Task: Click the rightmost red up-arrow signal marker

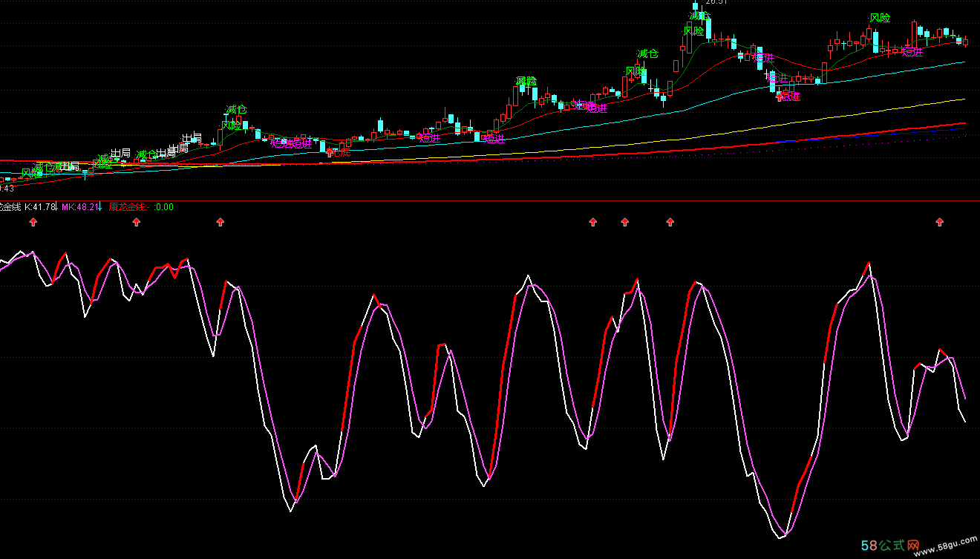Action: coord(940,222)
